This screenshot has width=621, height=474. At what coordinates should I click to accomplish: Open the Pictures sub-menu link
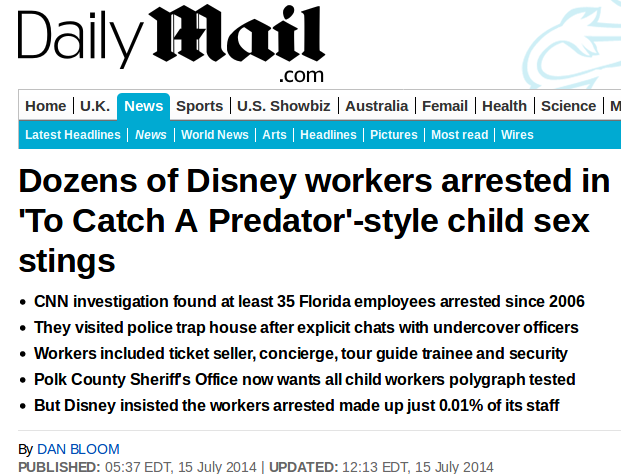tap(394, 135)
